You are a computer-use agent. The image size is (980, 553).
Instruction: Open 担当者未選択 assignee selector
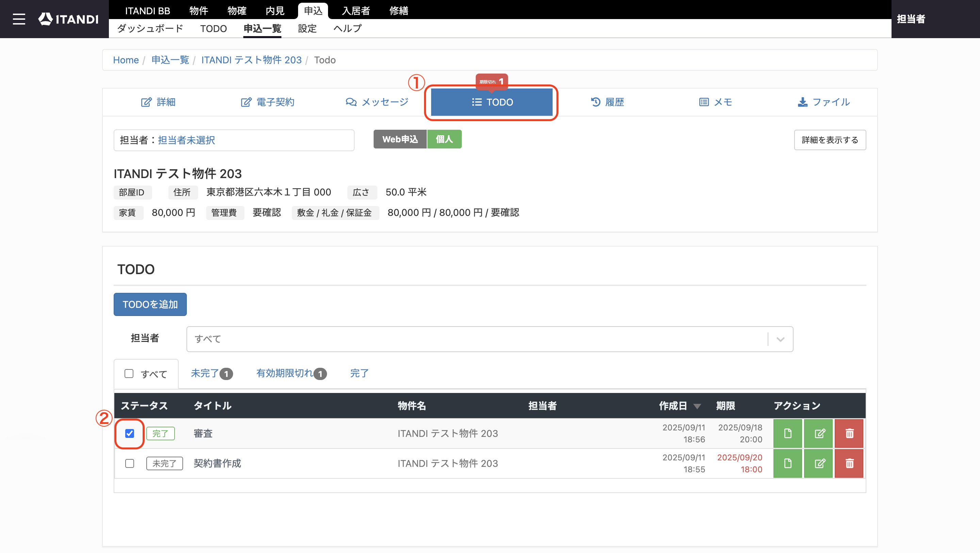click(186, 140)
